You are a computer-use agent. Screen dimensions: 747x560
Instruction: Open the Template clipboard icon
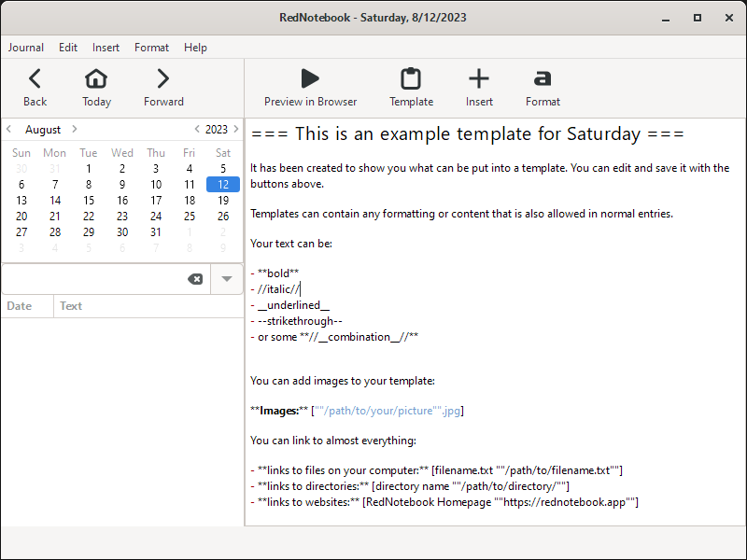point(411,79)
